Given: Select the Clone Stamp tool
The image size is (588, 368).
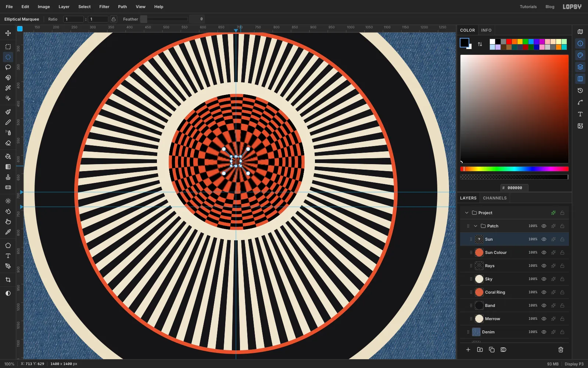Looking at the screenshot, I should pos(8,177).
